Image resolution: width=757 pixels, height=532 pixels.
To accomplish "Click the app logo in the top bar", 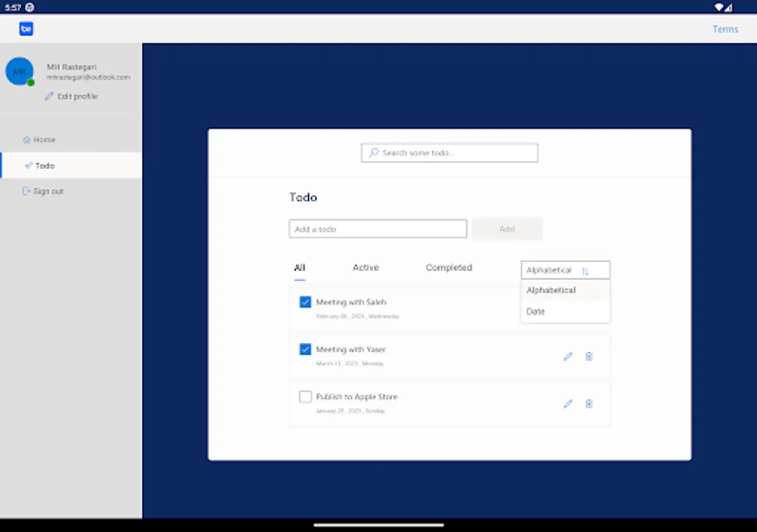I will pyautogui.click(x=26, y=28).
